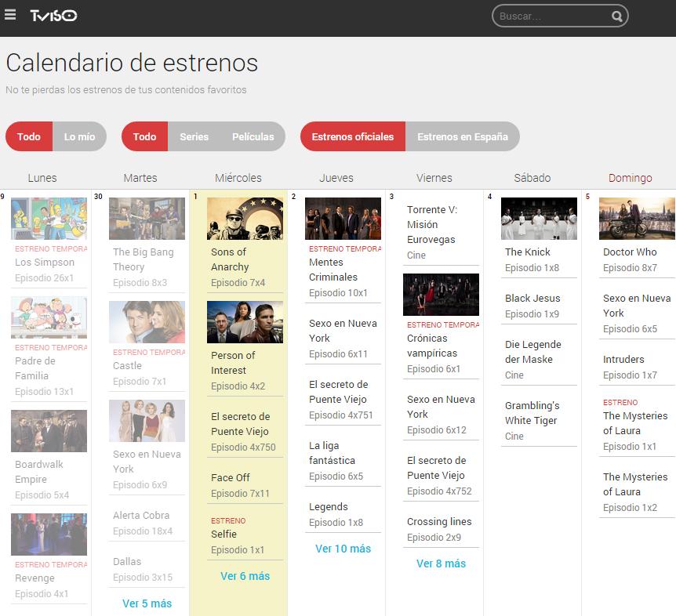Open Castle thumbnail image
Viewport: 676px width, 616px height.
tap(147, 322)
